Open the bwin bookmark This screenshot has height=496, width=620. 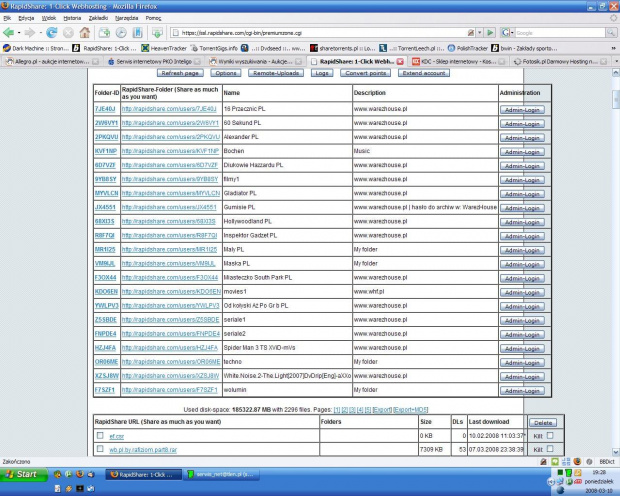click(x=525, y=48)
